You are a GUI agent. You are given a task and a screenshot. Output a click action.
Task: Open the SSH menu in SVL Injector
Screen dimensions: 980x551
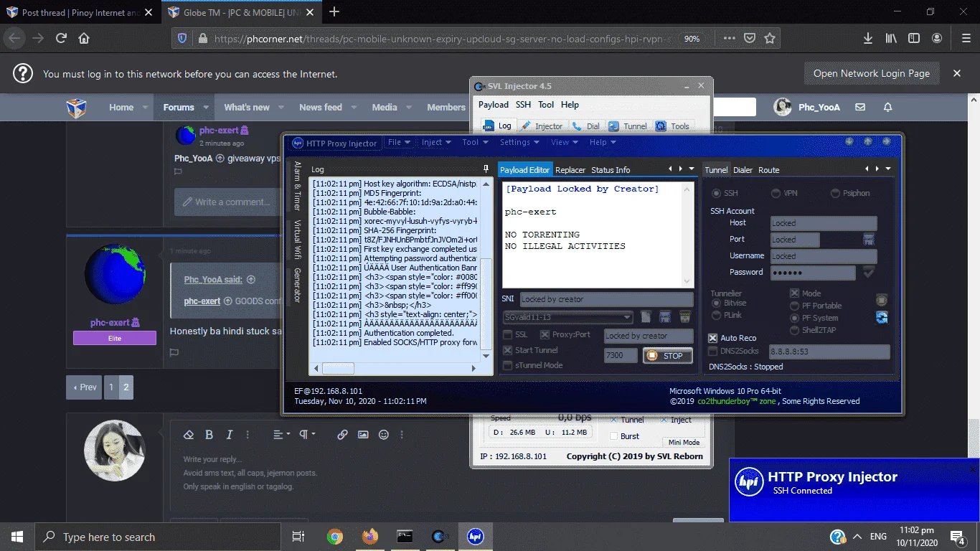click(x=524, y=105)
